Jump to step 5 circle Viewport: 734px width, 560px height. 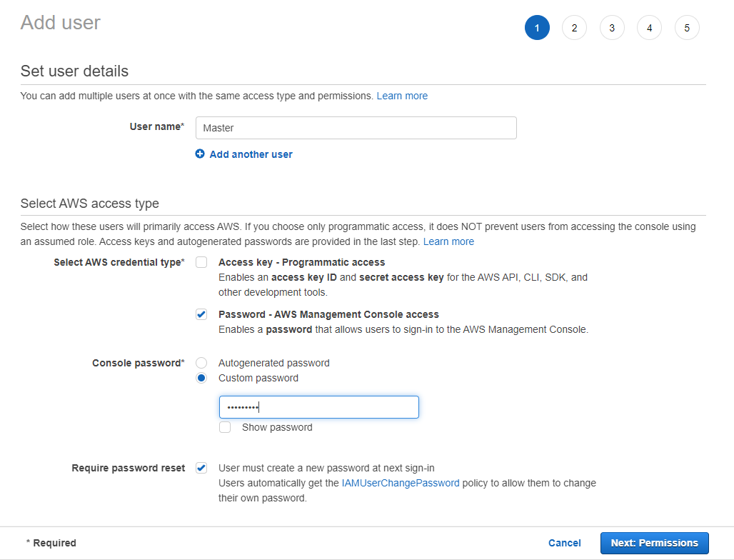[687, 28]
